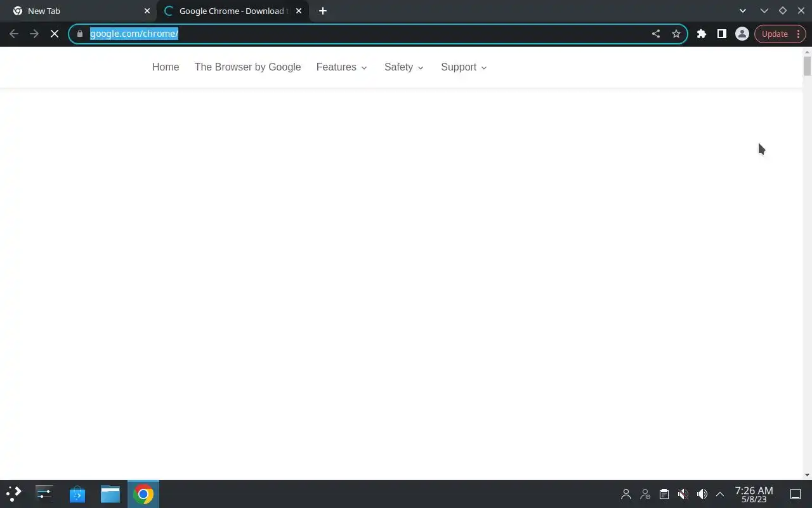Open the application launcher in taskbar
812x508 pixels.
click(13, 494)
